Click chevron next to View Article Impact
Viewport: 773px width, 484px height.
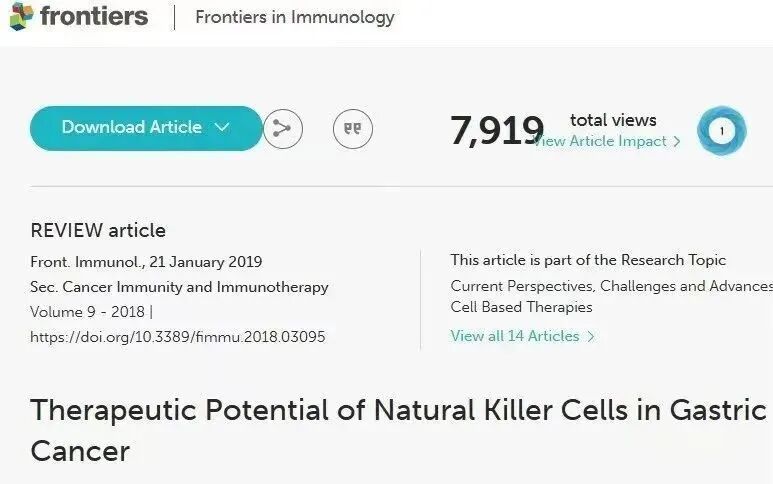tap(677, 141)
